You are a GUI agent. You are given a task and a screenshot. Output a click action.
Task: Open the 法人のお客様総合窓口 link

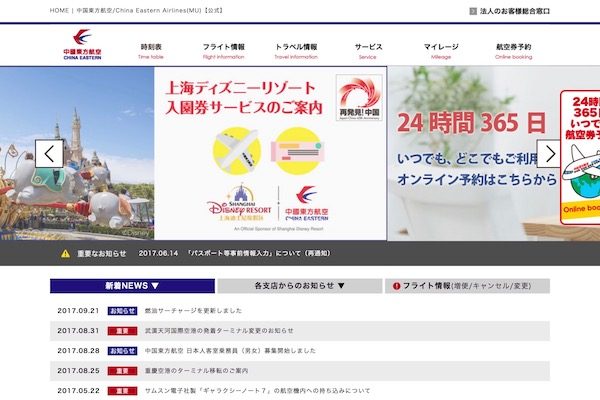tap(515, 11)
